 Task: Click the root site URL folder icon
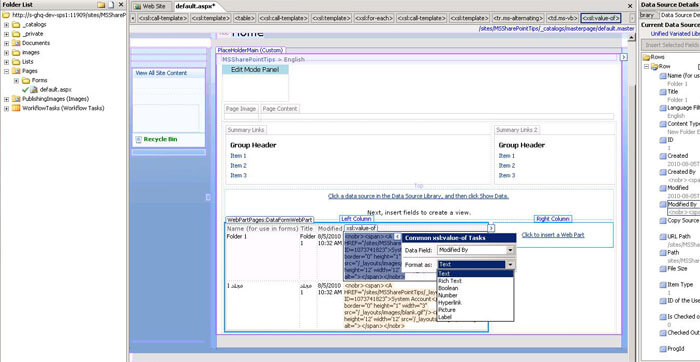coord(5,15)
